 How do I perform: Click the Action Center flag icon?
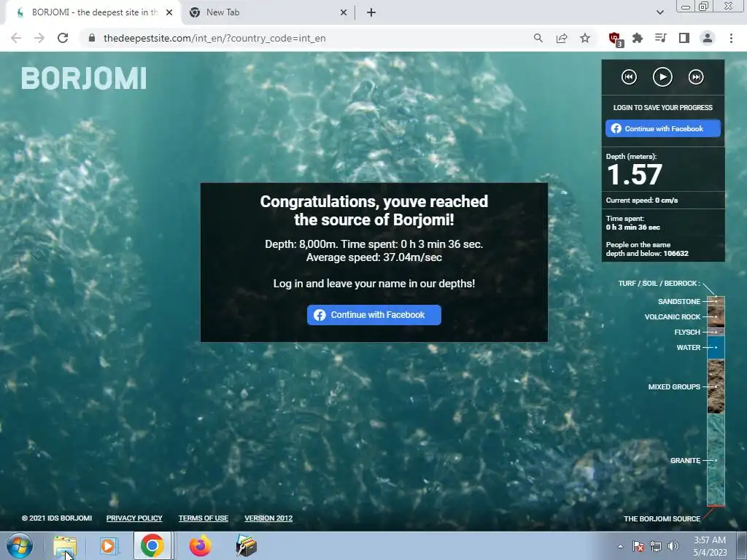coord(638,546)
